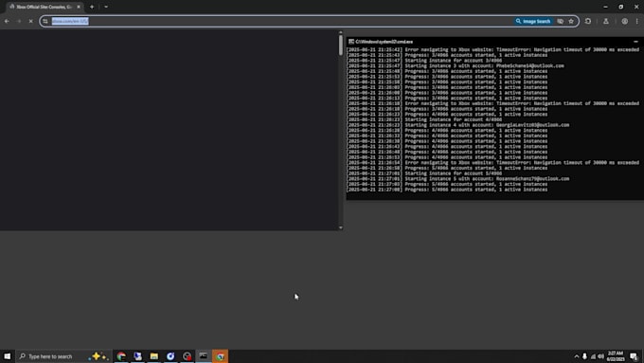
Task: Click 'Starting instance for account 5/4066' line
Action: (x=424, y=173)
